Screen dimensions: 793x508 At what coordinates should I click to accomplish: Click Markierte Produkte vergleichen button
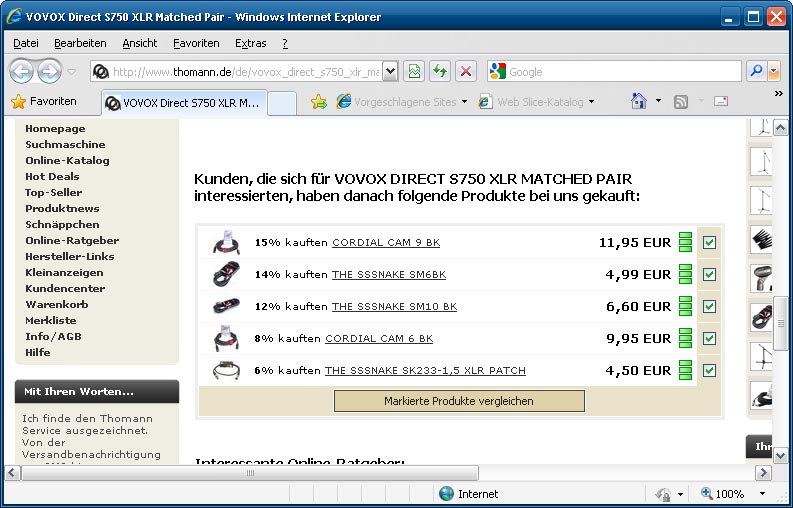459,401
